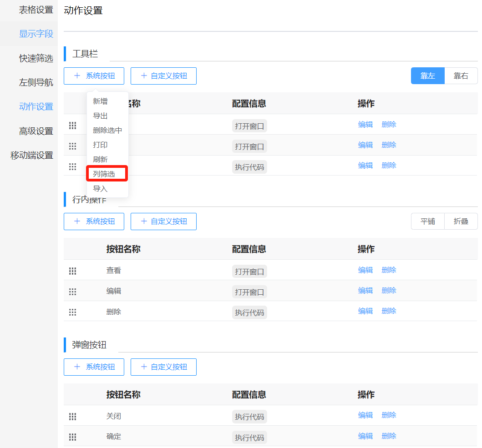
Task: Click the plus icon on 弹窗按钮 系统按钮 button
Action: click(77, 367)
